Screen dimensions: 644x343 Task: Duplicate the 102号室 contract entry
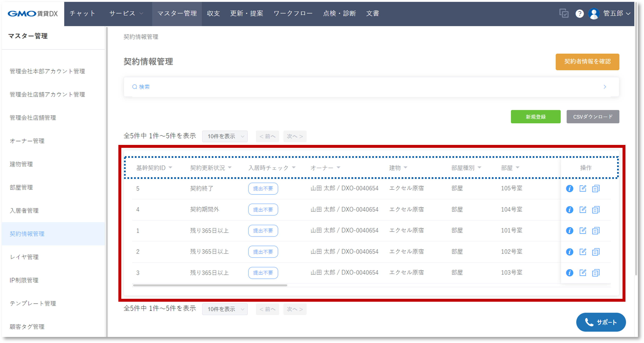(596, 252)
